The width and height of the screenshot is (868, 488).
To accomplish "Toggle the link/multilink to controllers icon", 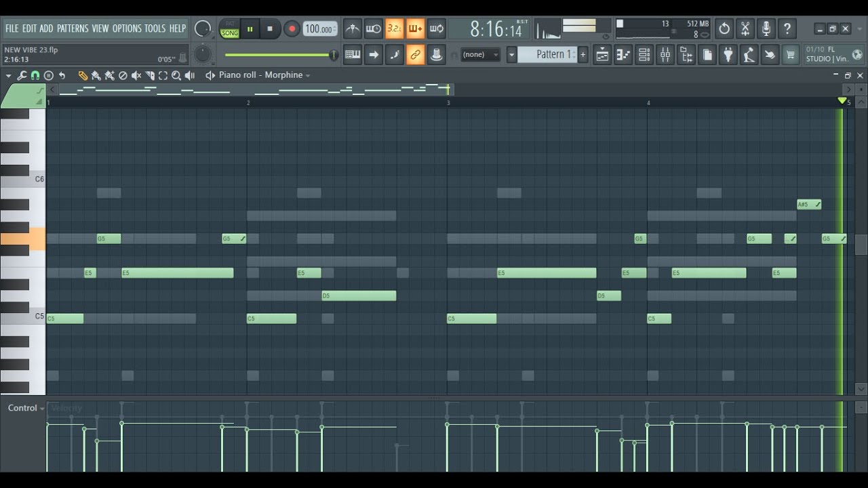I will tap(416, 55).
